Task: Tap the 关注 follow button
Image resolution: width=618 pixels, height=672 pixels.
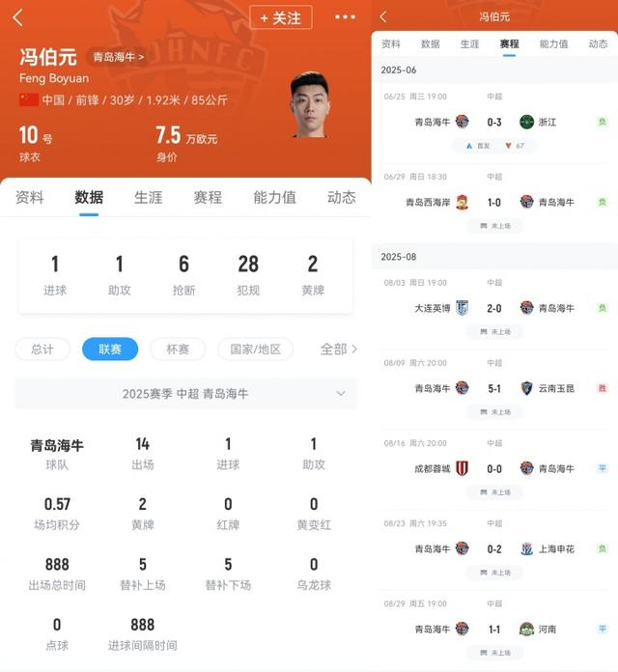Action: 281,17
